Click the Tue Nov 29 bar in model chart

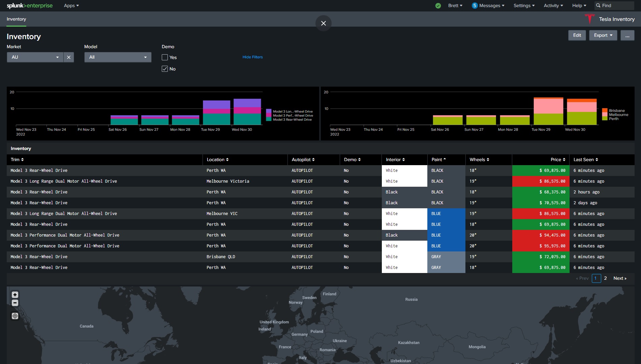coord(216,113)
